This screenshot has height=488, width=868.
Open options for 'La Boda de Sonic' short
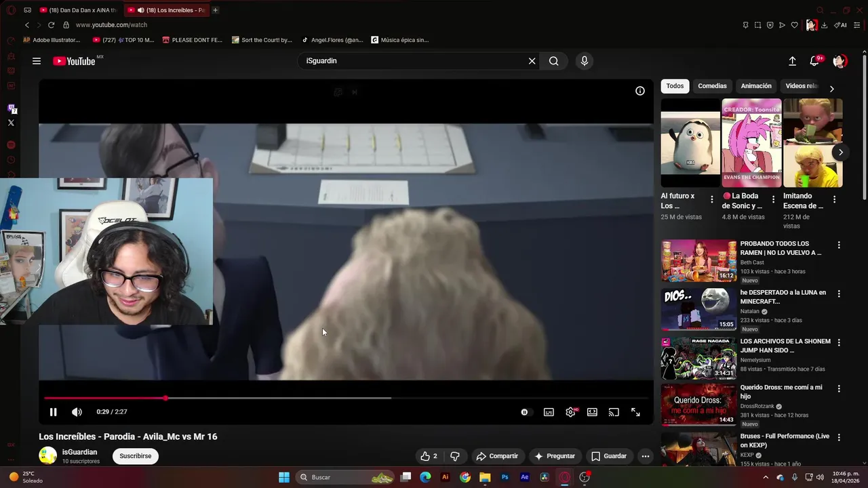[773, 199]
